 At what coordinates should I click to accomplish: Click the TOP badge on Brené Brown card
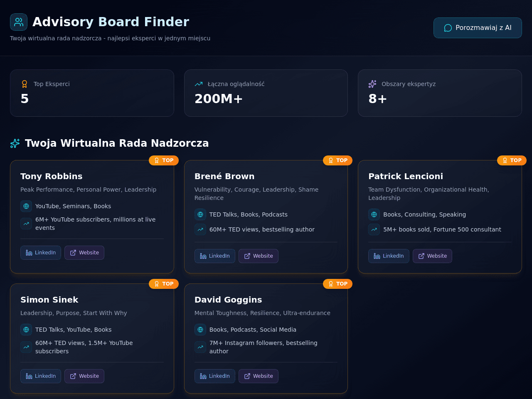point(337,160)
